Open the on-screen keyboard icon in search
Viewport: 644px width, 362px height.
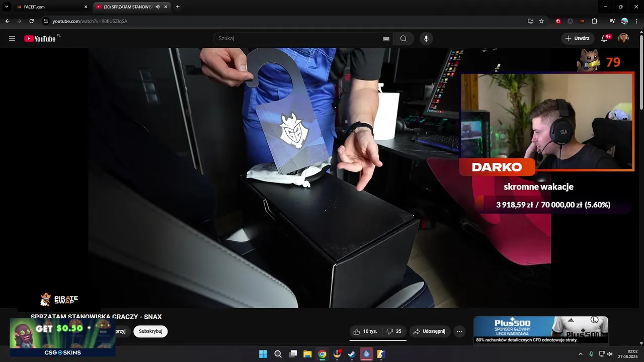(386, 39)
